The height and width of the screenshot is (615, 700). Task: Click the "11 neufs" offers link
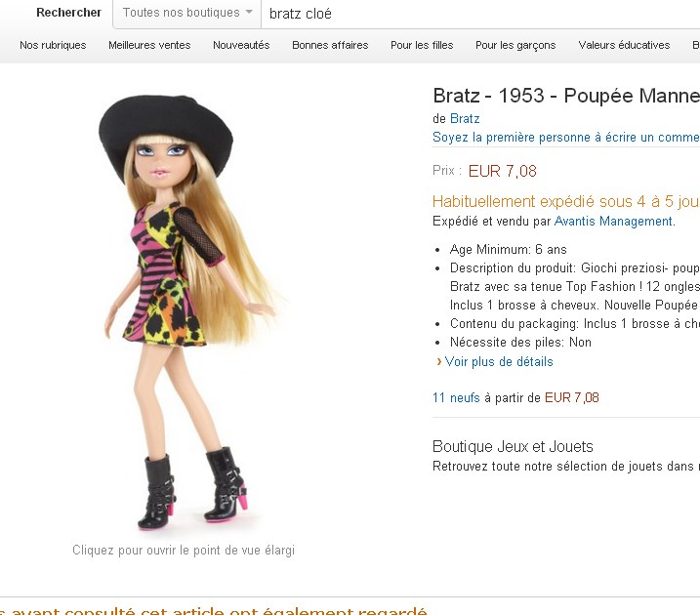456,398
